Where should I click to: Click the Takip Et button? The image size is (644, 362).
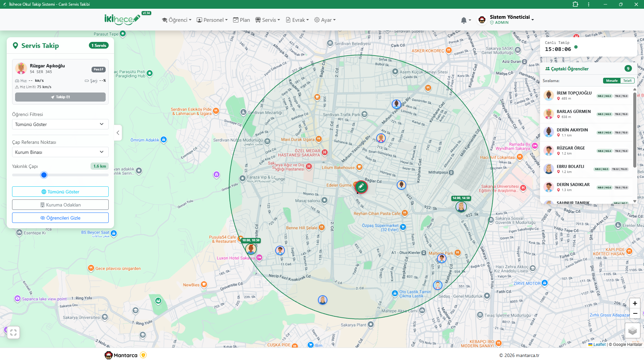coord(60,97)
